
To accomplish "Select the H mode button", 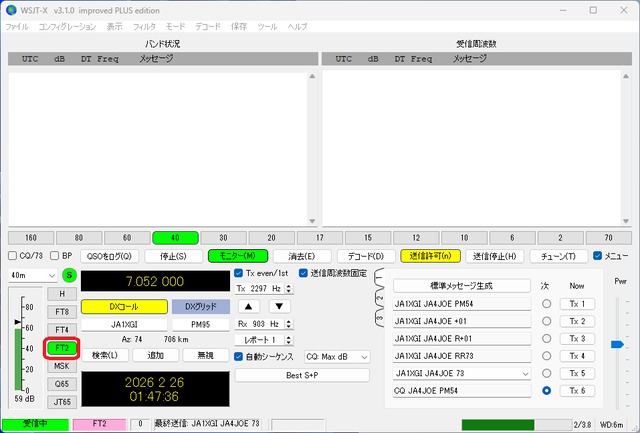I will click(x=62, y=294).
